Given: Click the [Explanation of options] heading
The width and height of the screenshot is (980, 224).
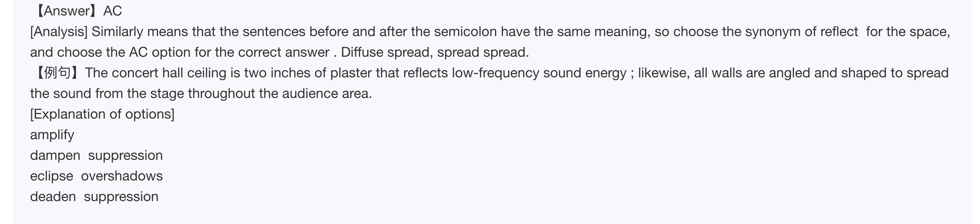Looking at the screenshot, I should pyautogui.click(x=102, y=114).
